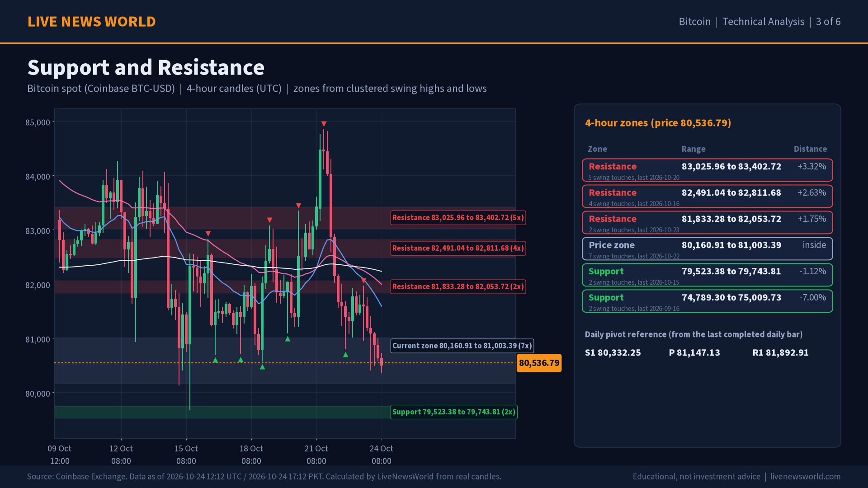This screenshot has width=868, height=488.
Task: Click the 4-hour zones (price 80,536.79) panel title
Action: tap(658, 123)
